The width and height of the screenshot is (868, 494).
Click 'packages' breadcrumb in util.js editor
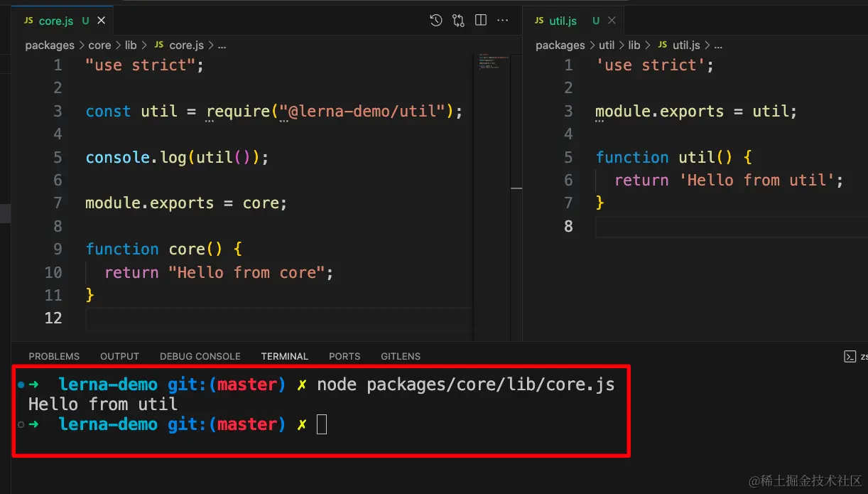(x=560, y=45)
